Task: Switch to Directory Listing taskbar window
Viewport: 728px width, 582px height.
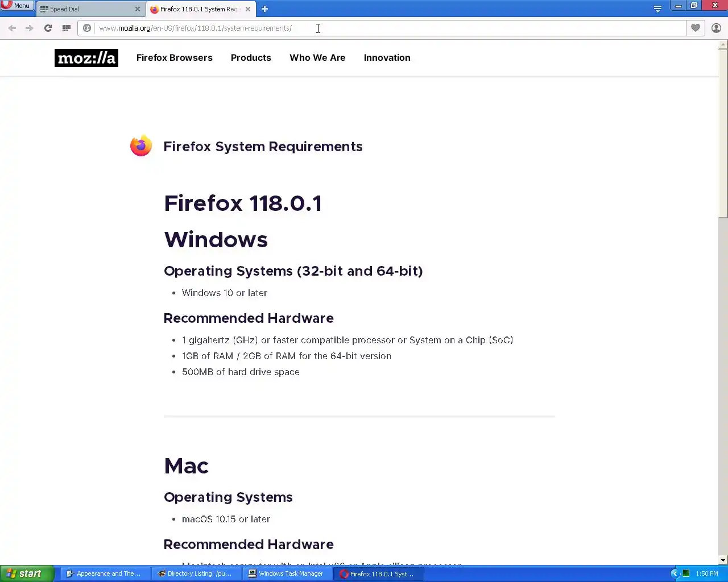Action: click(196, 573)
